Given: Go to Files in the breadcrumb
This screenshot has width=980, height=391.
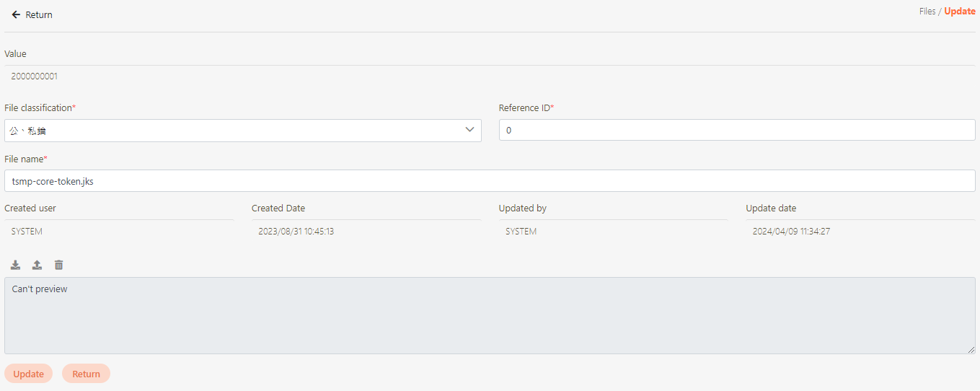Looking at the screenshot, I should point(927,12).
